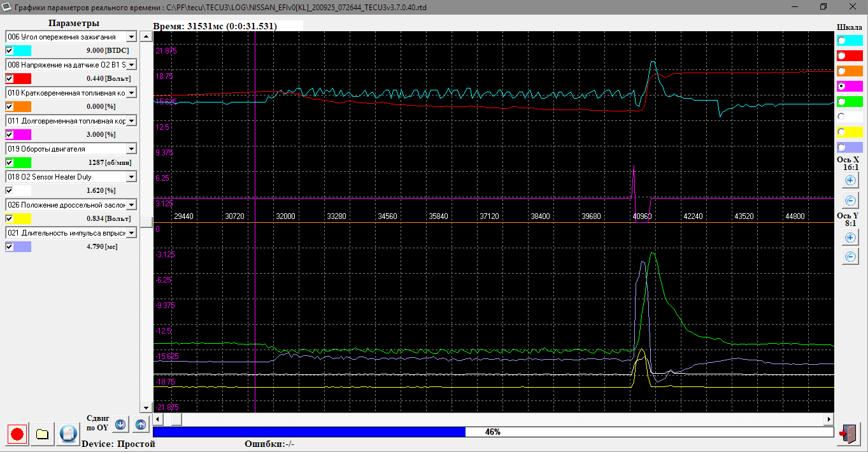Zoom out on the X axis
This screenshot has height=452, width=868.
click(850, 201)
